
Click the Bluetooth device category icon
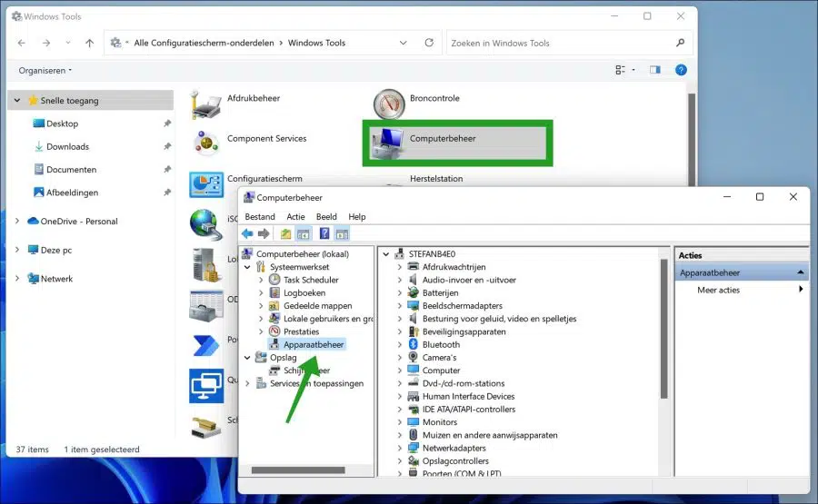(414, 344)
